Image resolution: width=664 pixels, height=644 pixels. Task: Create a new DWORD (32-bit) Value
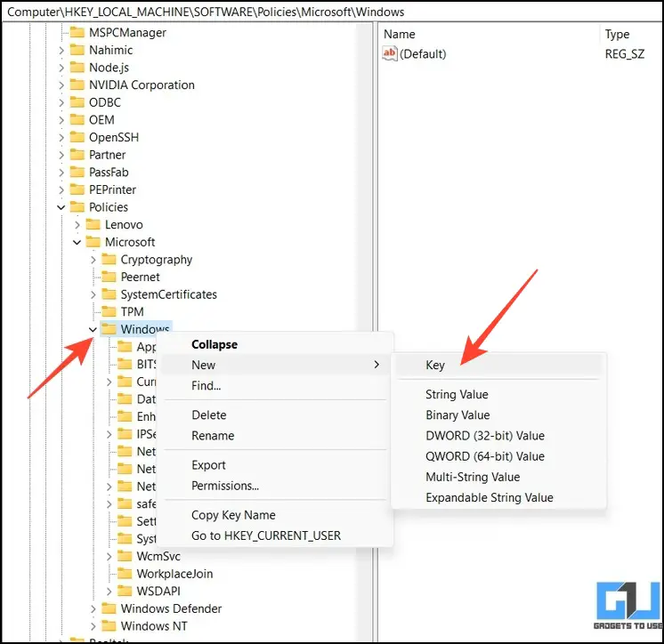pyautogui.click(x=498, y=435)
